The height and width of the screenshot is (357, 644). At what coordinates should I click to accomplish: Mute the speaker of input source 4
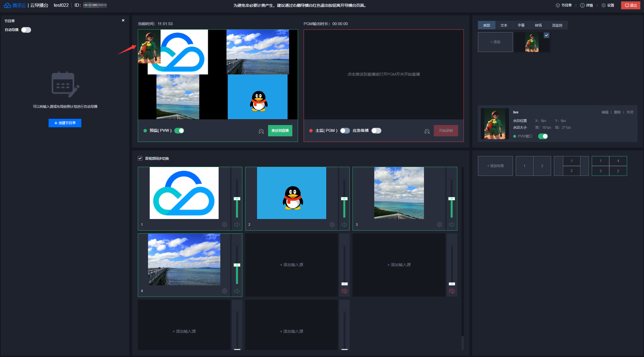237,291
